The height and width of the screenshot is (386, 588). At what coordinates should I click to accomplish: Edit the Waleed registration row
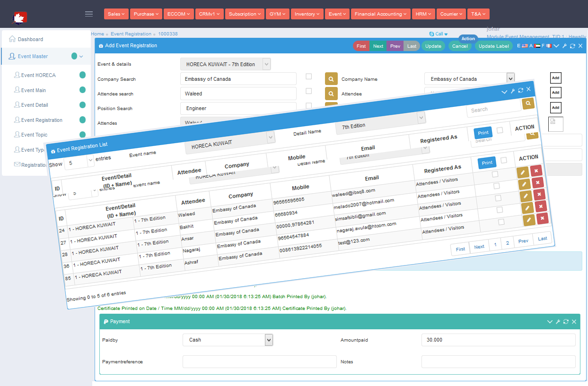(x=523, y=172)
